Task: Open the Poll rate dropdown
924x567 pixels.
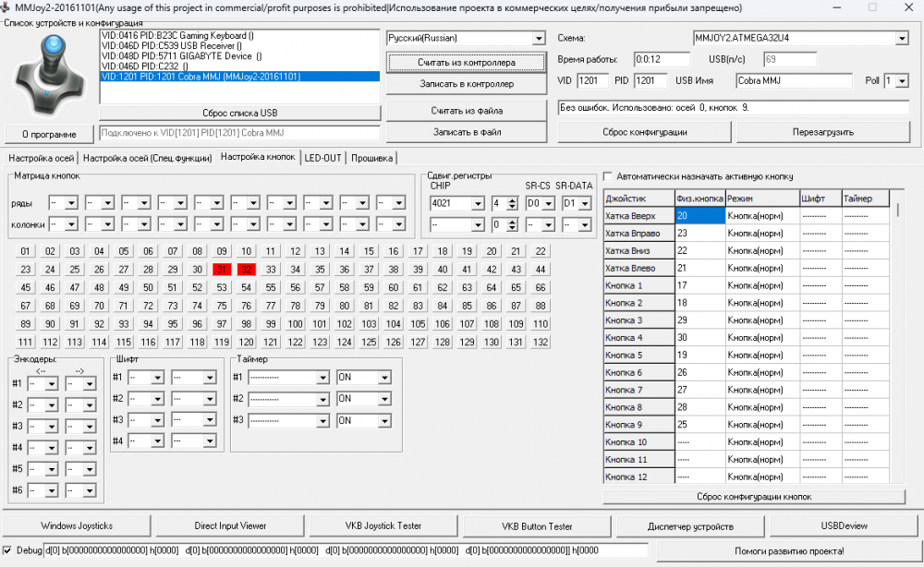Action: pyautogui.click(x=902, y=81)
